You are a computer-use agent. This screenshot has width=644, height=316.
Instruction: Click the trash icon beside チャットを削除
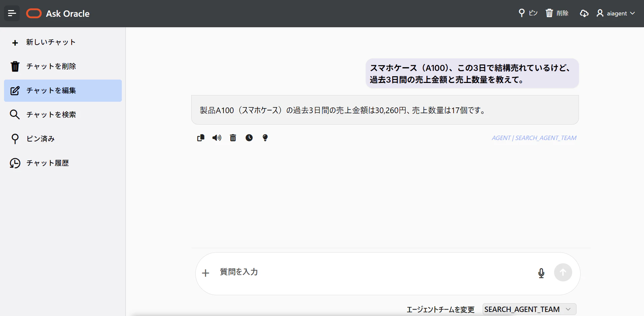tap(15, 66)
